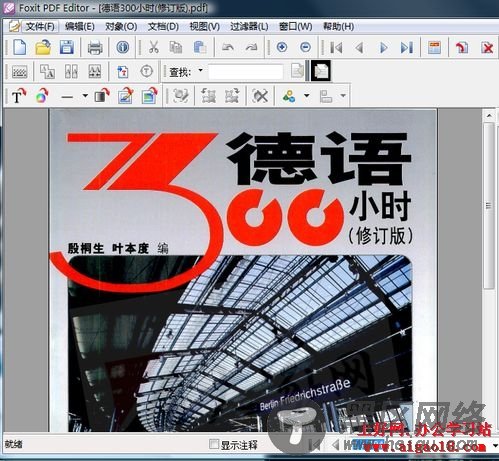This screenshot has height=461, width=499.
Task: Click the send object backward icon
Action: tap(232, 96)
